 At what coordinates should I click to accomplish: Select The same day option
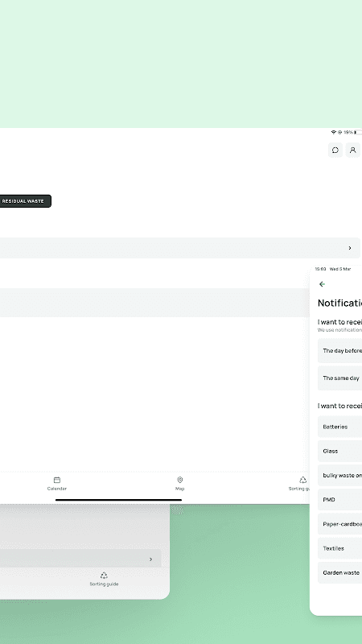(x=339, y=378)
